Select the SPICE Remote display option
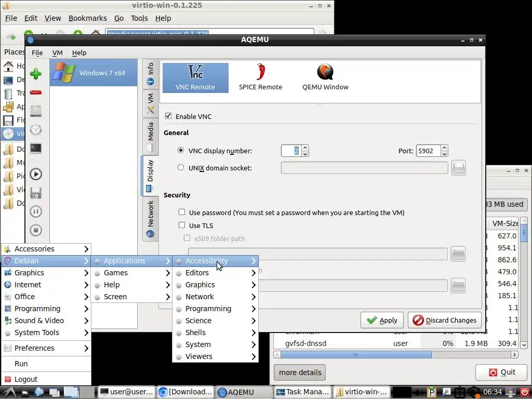The image size is (532, 399). point(261,78)
